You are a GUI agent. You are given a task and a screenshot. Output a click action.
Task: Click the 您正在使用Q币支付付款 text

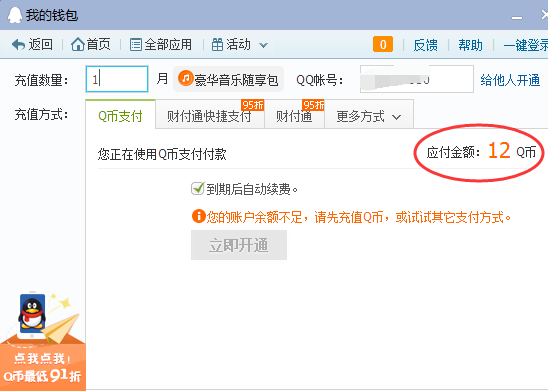point(162,154)
